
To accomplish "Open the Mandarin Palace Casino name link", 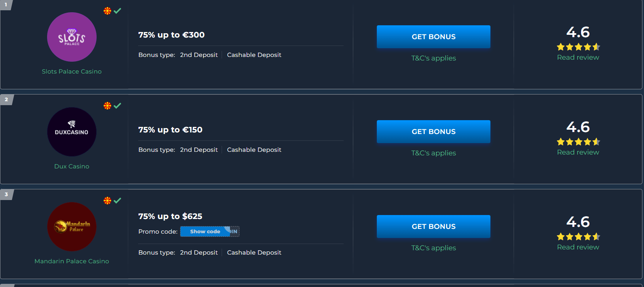I will coord(72,261).
